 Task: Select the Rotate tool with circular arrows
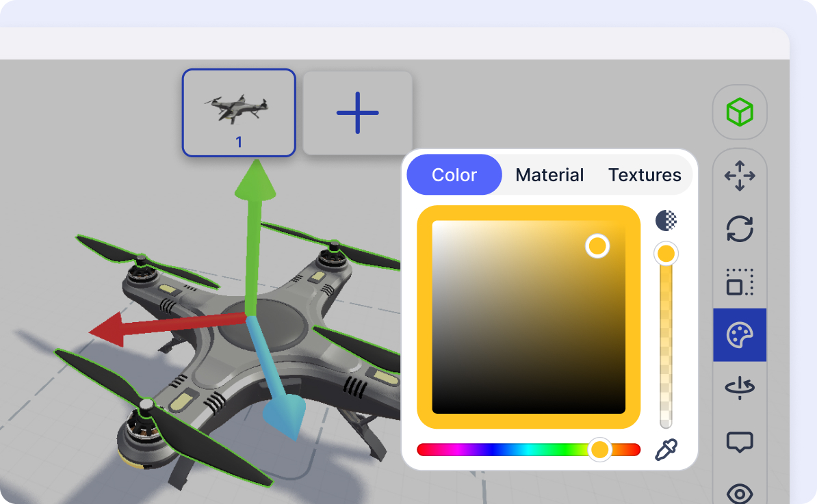(x=740, y=228)
